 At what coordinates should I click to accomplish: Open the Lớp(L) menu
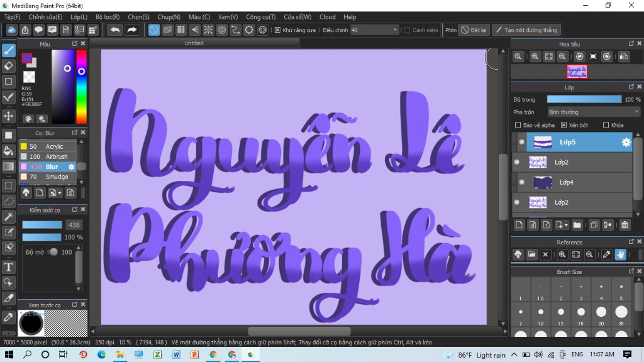(79, 17)
